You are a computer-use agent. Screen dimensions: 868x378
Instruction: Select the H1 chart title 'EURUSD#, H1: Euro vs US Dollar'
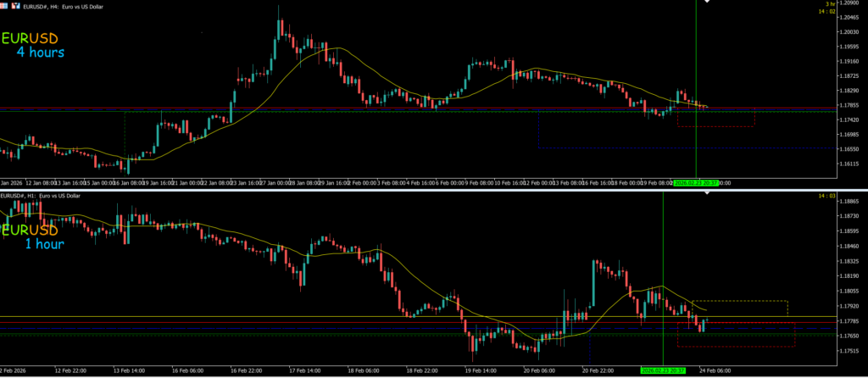click(x=41, y=196)
